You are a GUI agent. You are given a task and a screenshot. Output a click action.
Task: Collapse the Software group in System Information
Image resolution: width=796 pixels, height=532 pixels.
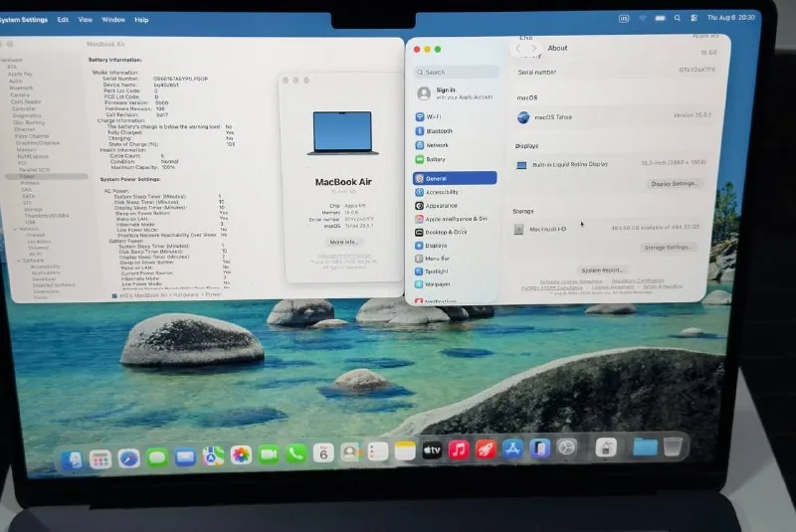pos(18,261)
